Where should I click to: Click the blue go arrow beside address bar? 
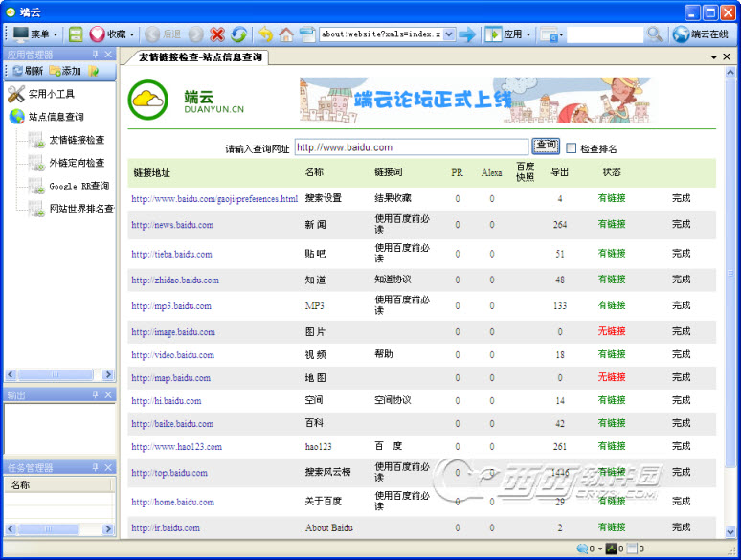[x=467, y=34]
